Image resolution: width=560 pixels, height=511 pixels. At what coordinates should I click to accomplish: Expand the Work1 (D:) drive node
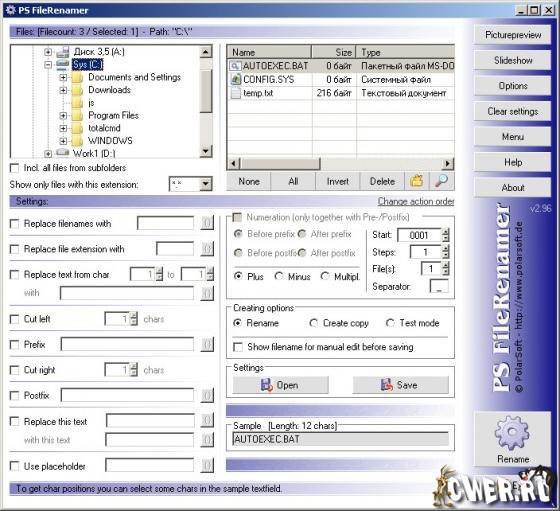pyautogui.click(x=48, y=154)
